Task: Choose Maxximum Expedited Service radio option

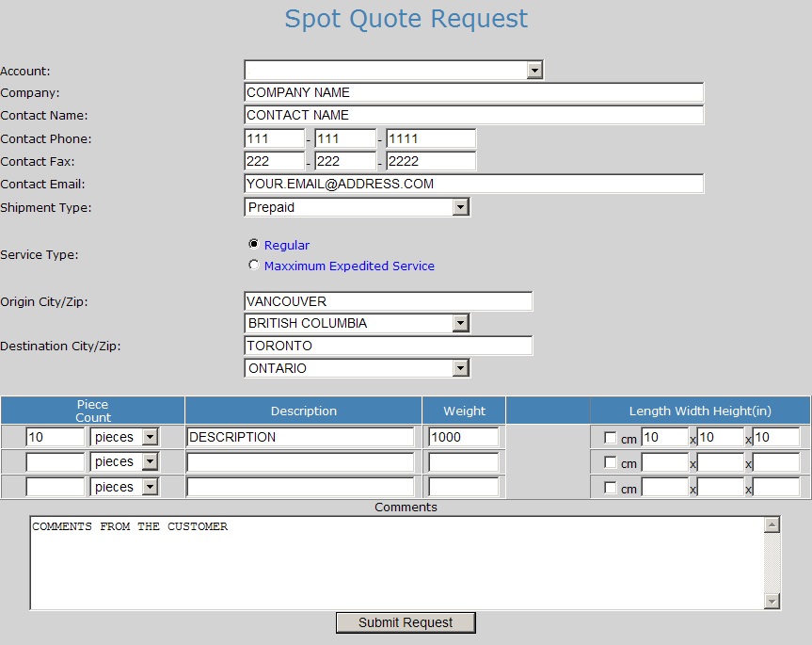Action: tap(253, 265)
